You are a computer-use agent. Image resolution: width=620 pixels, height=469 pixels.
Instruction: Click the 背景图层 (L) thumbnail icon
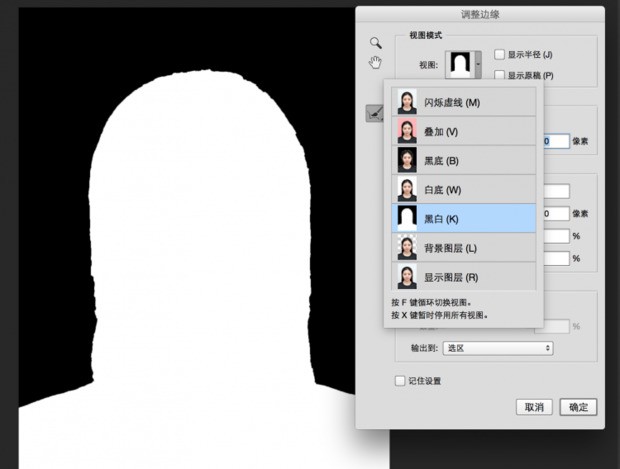pyautogui.click(x=407, y=247)
